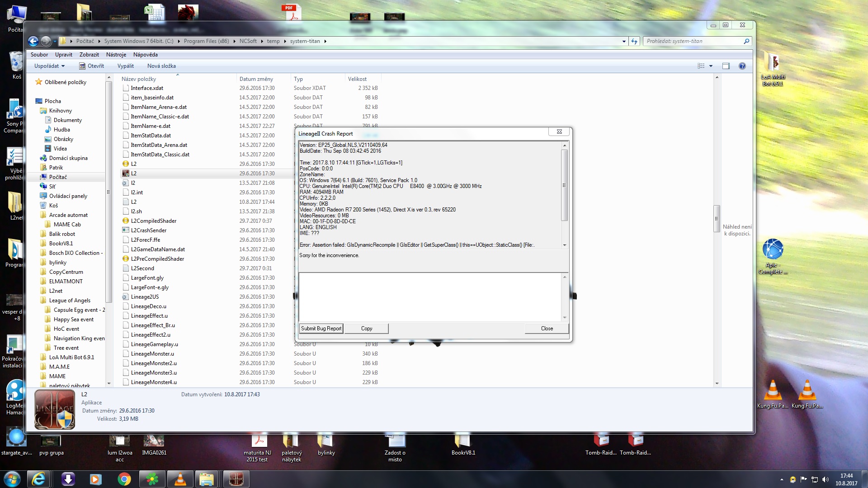This screenshot has height=488, width=868.
Task: Select the L2CompiledShader file icon
Action: pos(126,221)
